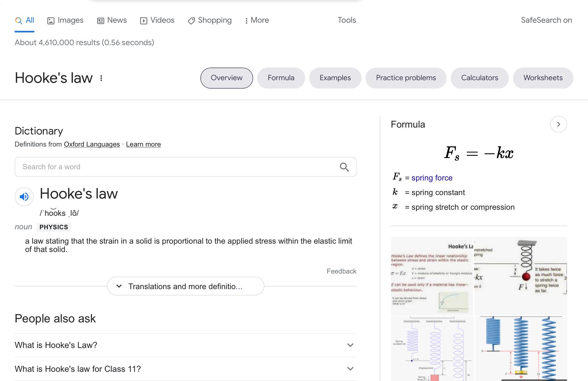This screenshot has height=381, width=588.
Task: Select the Formula chip
Action: click(281, 78)
